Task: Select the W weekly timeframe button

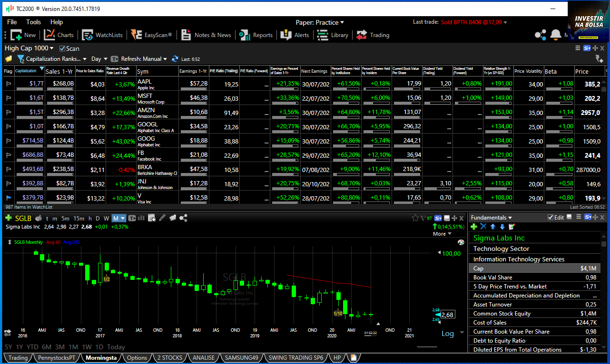Action: point(107,218)
